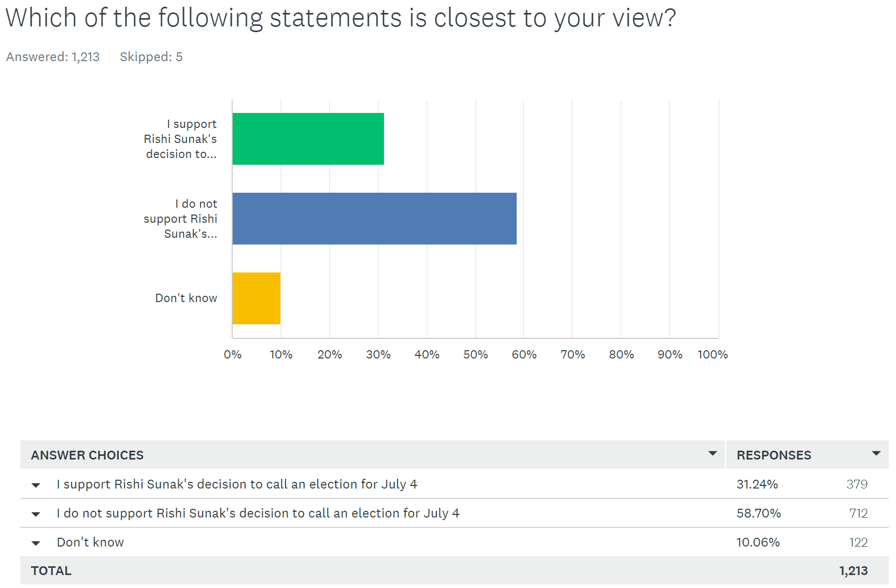Click the ANSWER CHOICES column header
Image resolution: width=896 pixels, height=588 pixels.
pos(87,455)
